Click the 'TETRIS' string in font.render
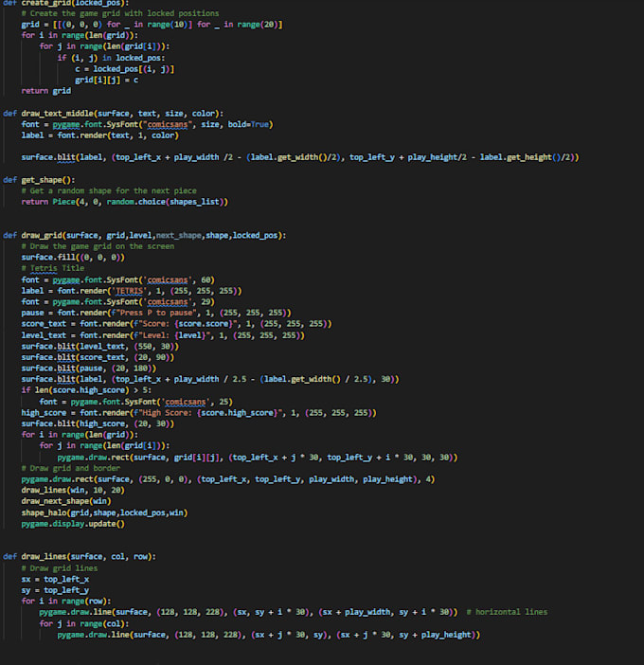 129,291
